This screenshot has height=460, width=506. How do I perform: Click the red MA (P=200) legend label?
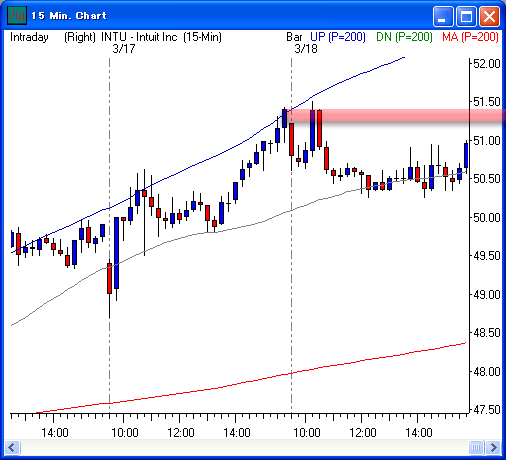click(471, 37)
